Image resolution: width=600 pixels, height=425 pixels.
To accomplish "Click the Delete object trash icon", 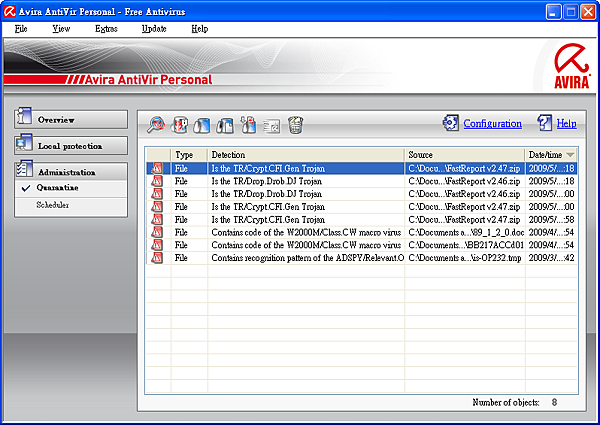I will 295,125.
